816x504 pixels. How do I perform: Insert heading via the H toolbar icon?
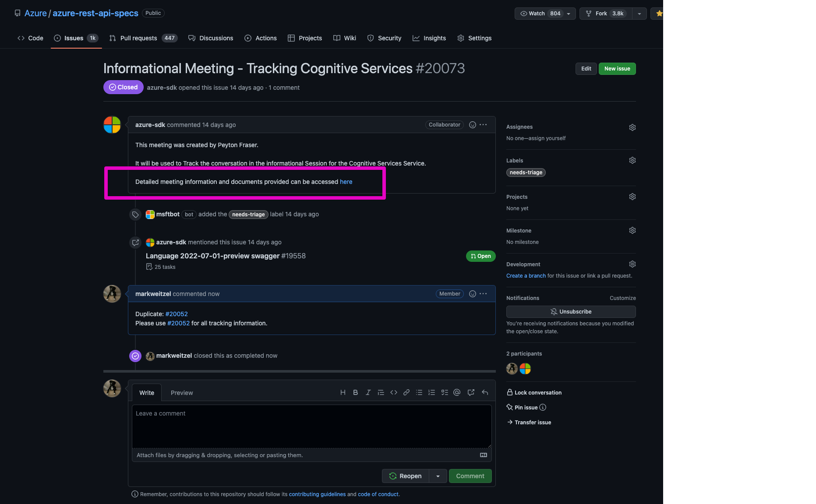[343, 393]
